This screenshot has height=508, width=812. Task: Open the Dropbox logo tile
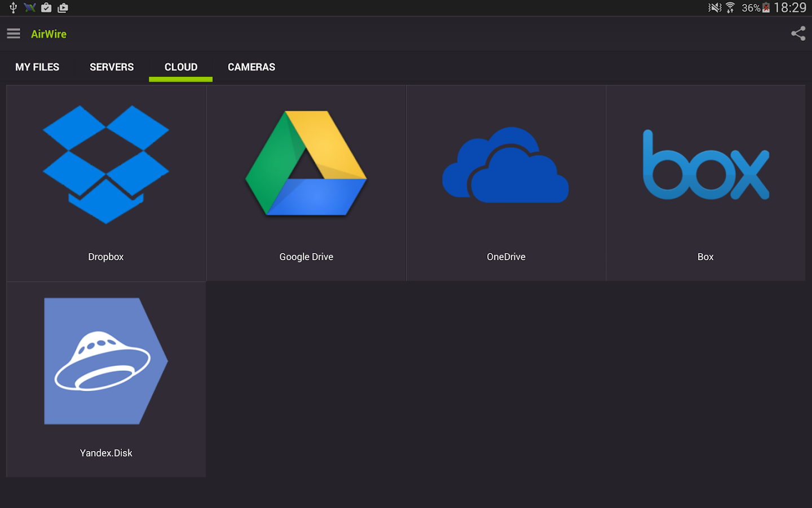[x=106, y=164]
